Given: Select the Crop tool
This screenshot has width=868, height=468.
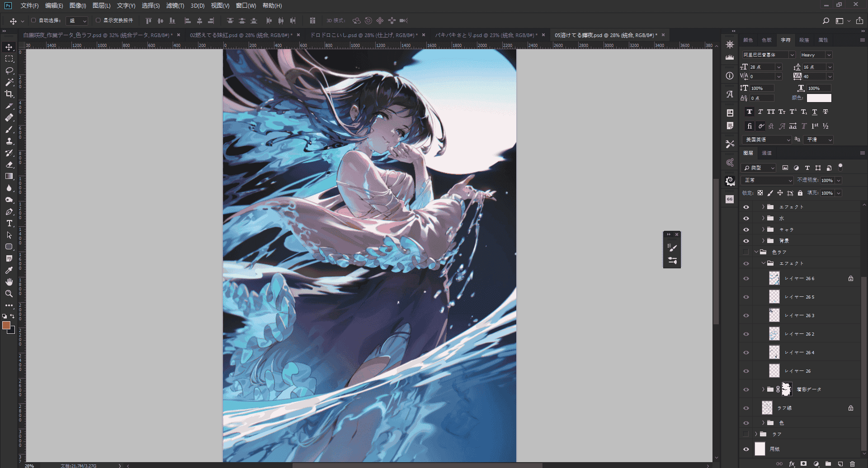Looking at the screenshot, I should coord(9,94).
